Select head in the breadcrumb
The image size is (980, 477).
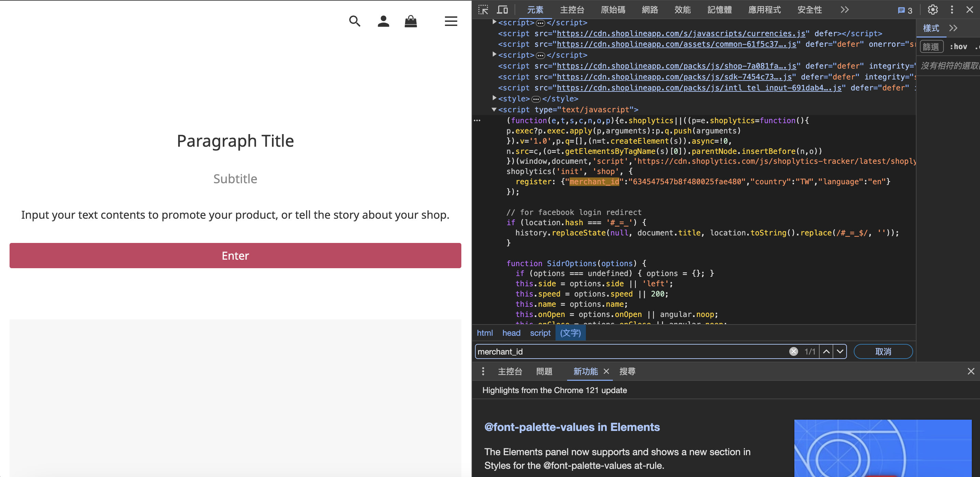point(511,333)
